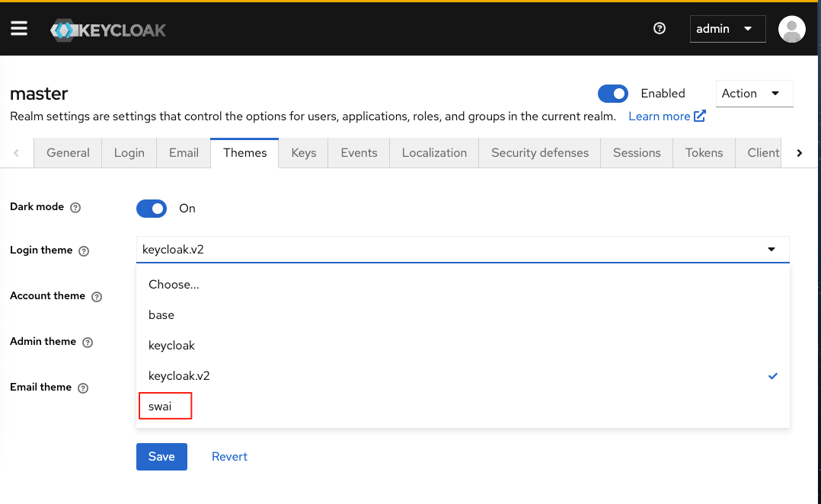Click the user avatar icon
Screen dimensions: 821x504
791,29
